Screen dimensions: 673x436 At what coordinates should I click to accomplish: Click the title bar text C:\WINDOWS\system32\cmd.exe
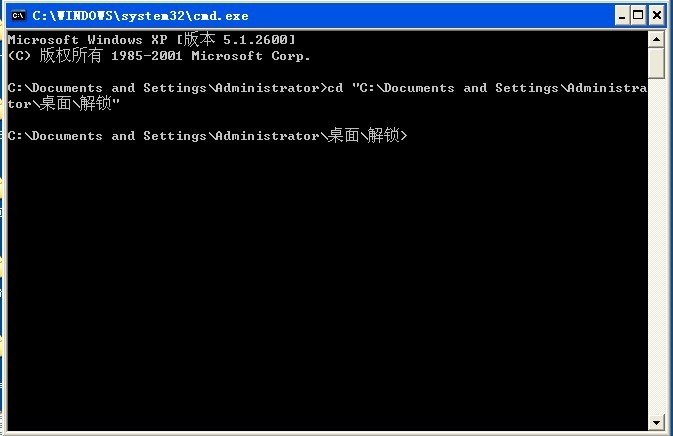(140, 16)
